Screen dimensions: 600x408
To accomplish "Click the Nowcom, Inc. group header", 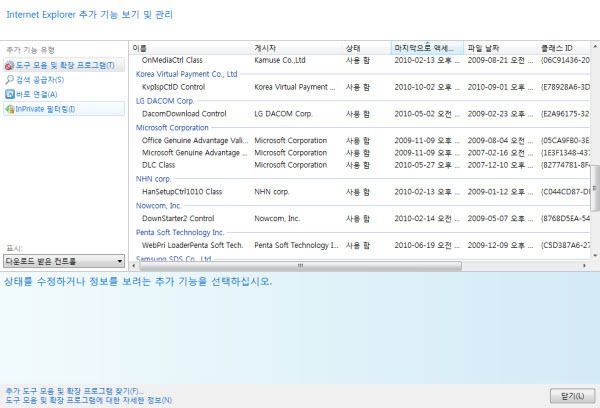I will pyautogui.click(x=158, y=206).
